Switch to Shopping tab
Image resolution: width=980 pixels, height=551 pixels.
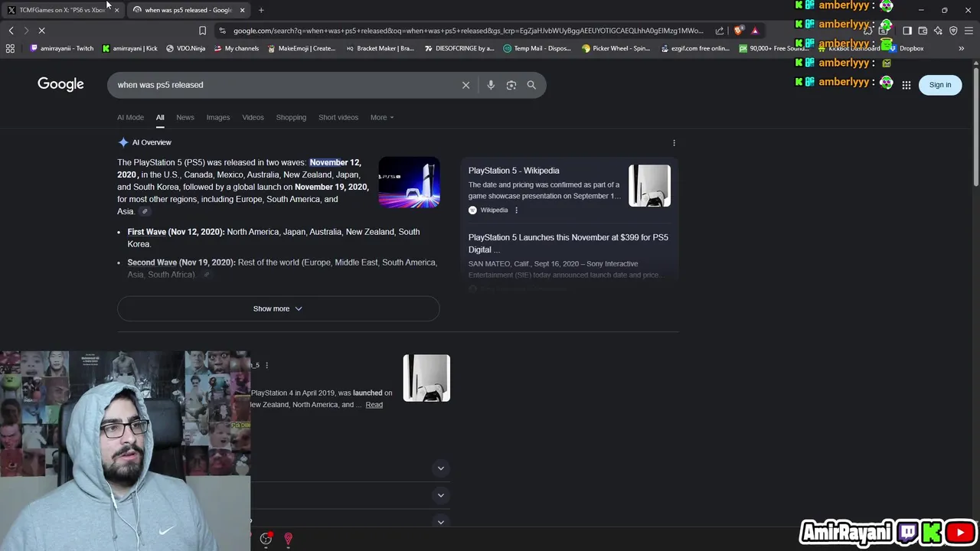pyautogui.click(x=291, y=117)
